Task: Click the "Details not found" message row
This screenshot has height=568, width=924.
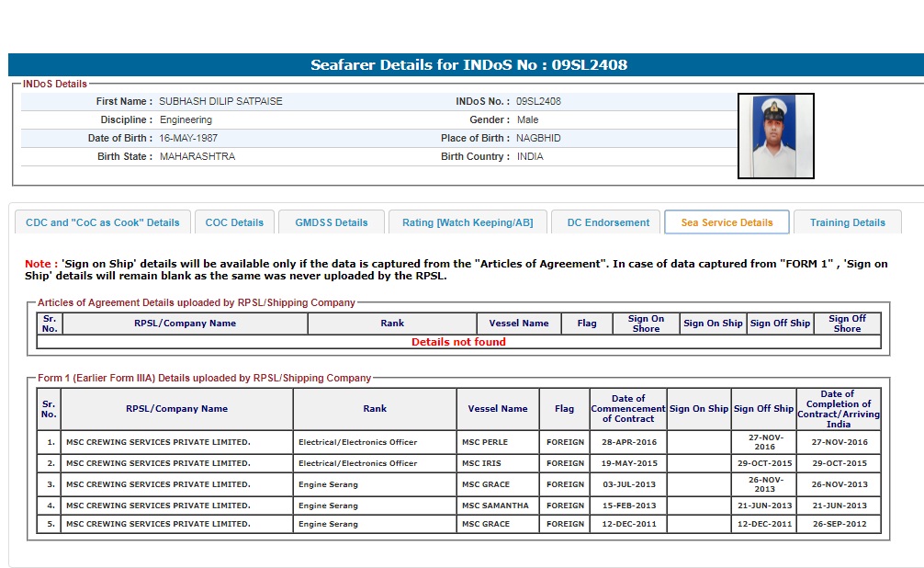Action: [458, 342]
